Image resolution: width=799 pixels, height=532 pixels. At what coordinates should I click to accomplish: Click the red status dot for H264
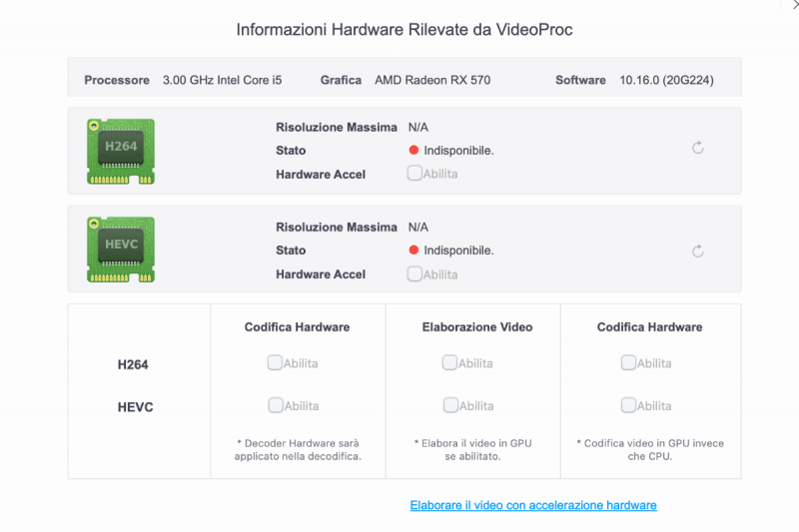[413, 150]
